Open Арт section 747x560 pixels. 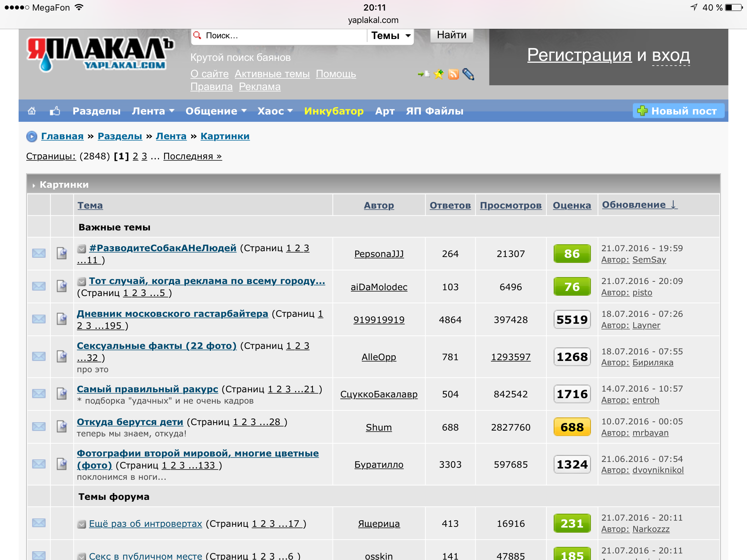coord(385,111)
